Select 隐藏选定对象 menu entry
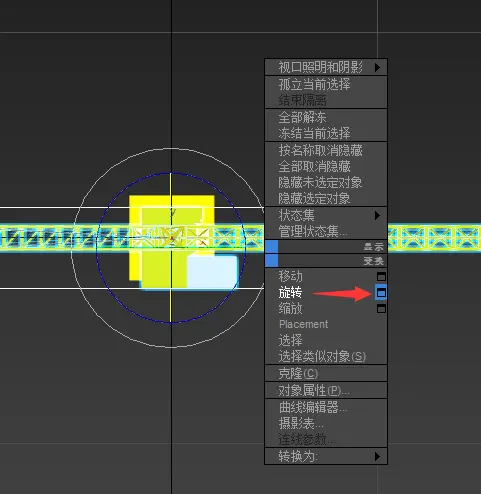481x494 pixels. 314,198
